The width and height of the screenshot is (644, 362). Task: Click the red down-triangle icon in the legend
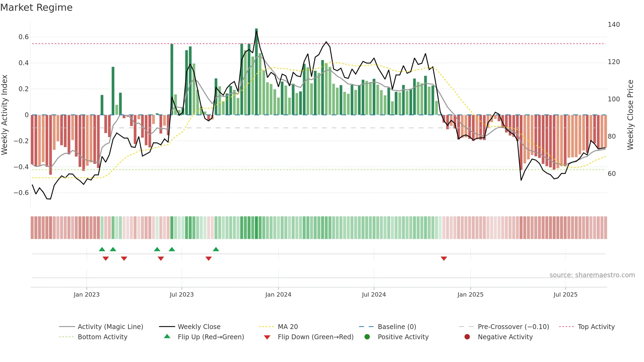click(267, 337)
